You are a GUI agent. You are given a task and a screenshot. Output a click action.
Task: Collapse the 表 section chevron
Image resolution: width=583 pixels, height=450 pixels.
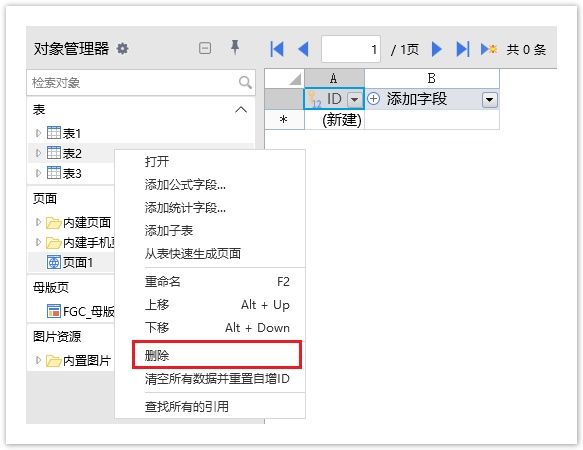[x=241, y=110]
